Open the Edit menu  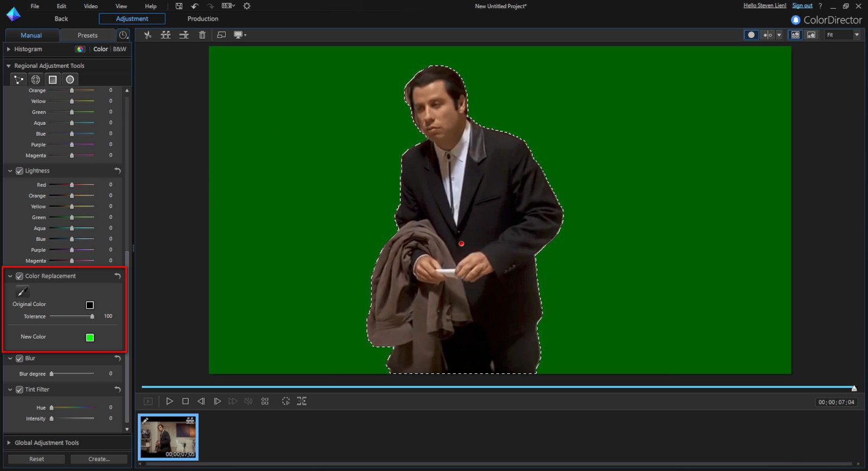61,6
